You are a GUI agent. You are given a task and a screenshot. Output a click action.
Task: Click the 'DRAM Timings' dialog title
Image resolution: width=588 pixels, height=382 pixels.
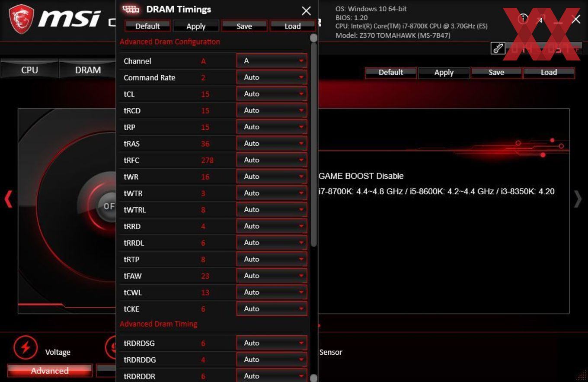click(x=179, y=9)
